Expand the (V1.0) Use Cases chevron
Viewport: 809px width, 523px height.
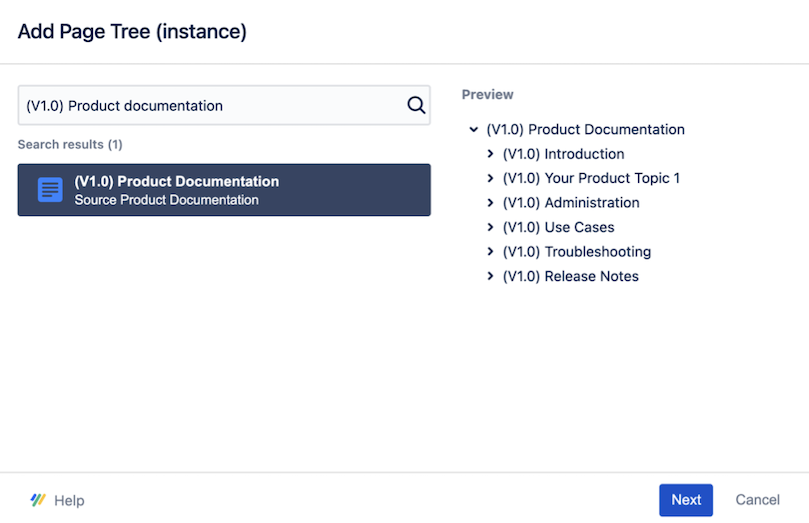click(490, 227)
